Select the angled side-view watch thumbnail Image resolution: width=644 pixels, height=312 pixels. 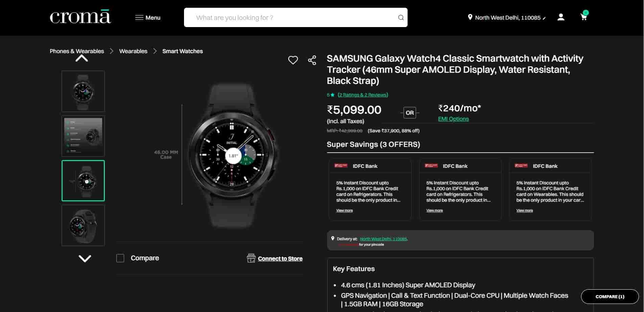tap(83, 225)
